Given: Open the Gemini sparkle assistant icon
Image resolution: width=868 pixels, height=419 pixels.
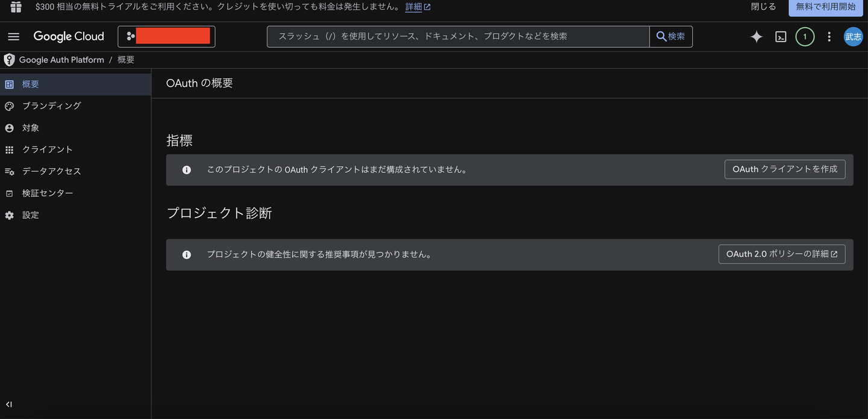Looking at the screenshot, I should 756,37.
